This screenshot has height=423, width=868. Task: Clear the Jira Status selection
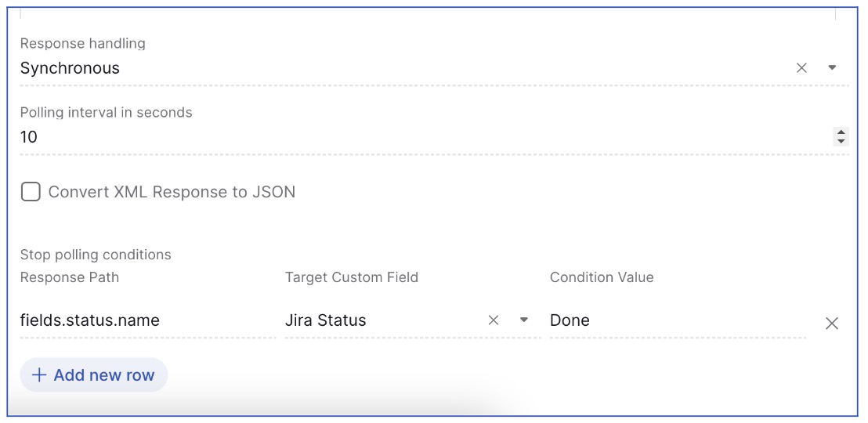click(x=494, y=320)
